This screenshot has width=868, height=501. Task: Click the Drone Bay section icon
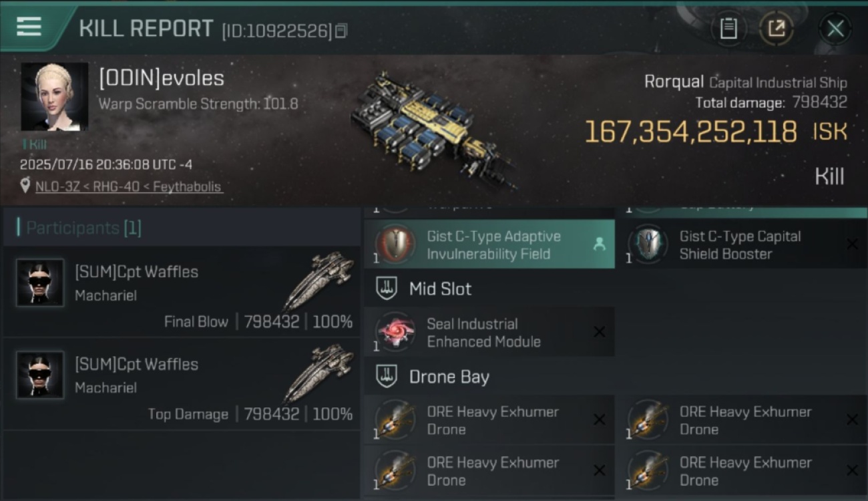(387, 377)
